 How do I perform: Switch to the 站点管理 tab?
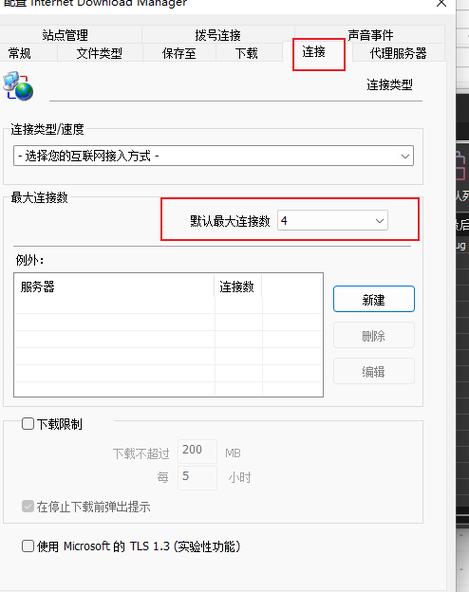coord(65,35)
